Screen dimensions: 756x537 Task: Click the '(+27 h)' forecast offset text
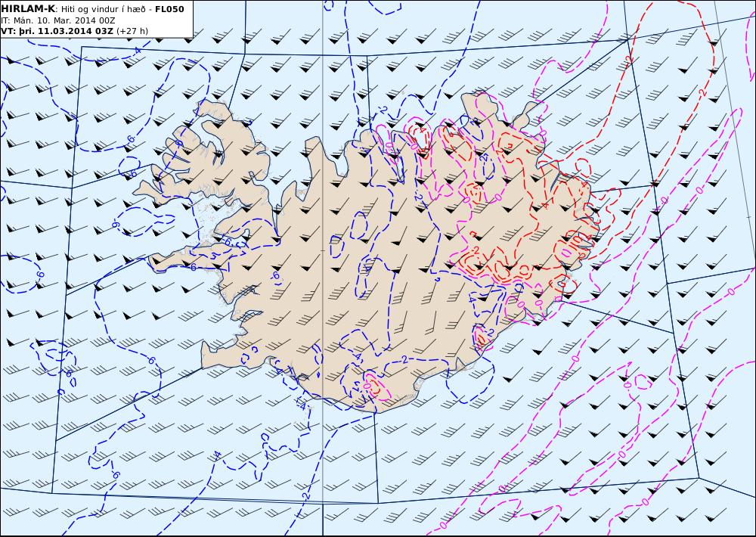pyautogui.click(x=132, y=31)
